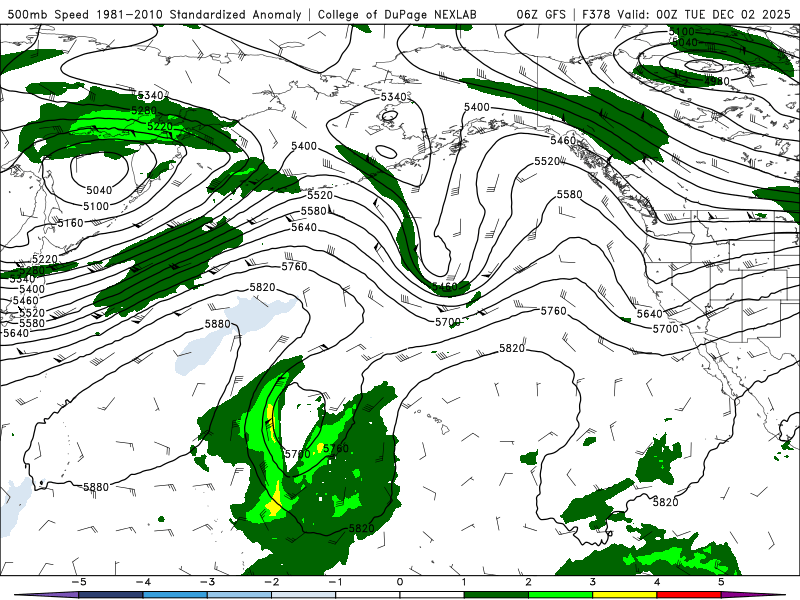The height and width of the screenshot is (600, 800).
Task: Click the '4980' contour label
Action: point(717,81)
